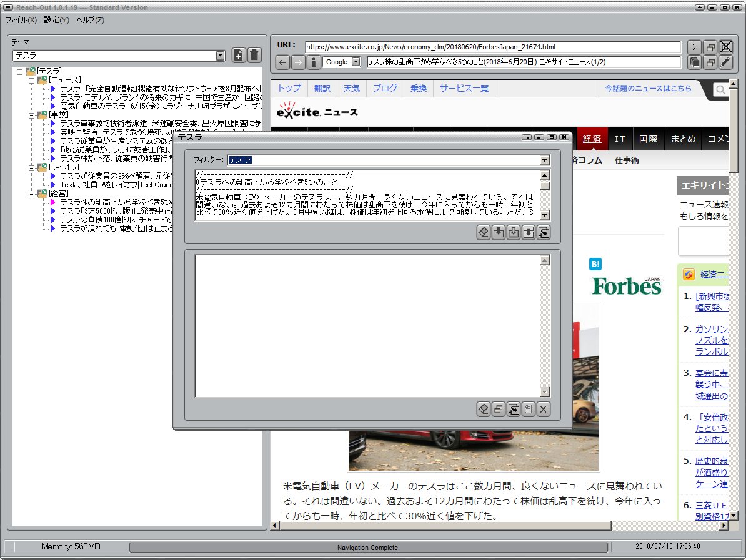Click the 今話題のニュースはこちら link
Screen dimensions: 746x560
pos(648,89)
